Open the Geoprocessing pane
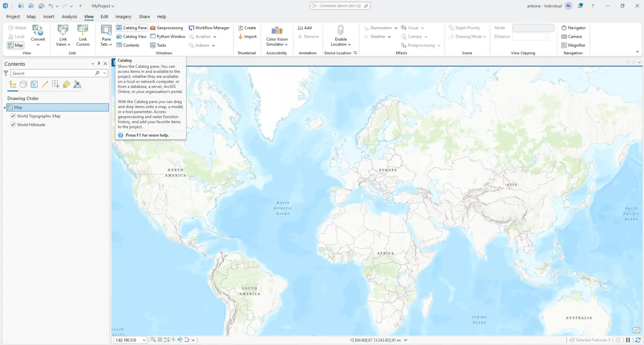The width and height of the screenshot is (644, 345). tap(167, 28)
